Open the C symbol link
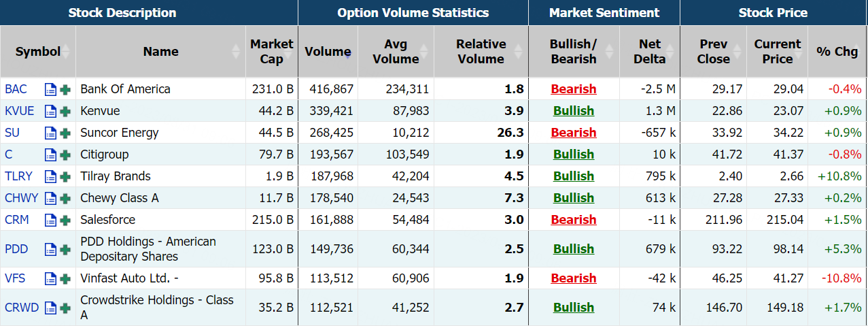Viewport: 868px width, 326px height. coord(9,154)
